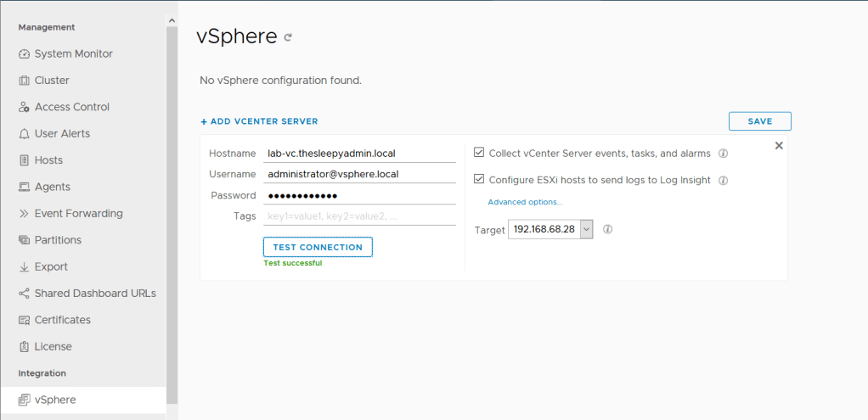Click info icon next to Target dropdown
The height and width of the screenshot is (420, 868).
(x=608, y=229)
